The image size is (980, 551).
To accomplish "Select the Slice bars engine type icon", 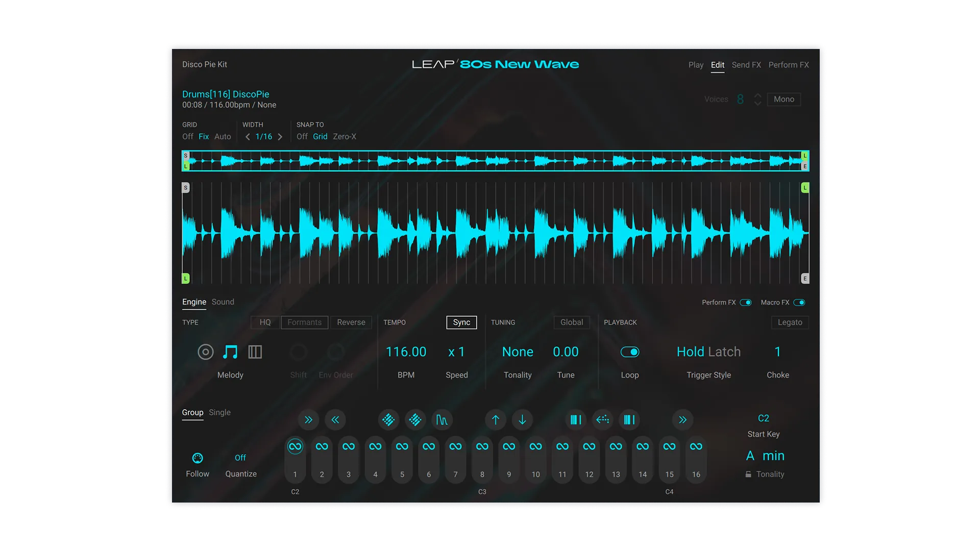I will [255, 352].
